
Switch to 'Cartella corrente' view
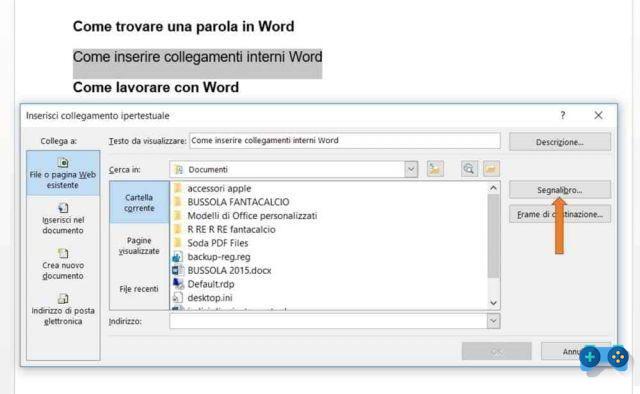139,203
